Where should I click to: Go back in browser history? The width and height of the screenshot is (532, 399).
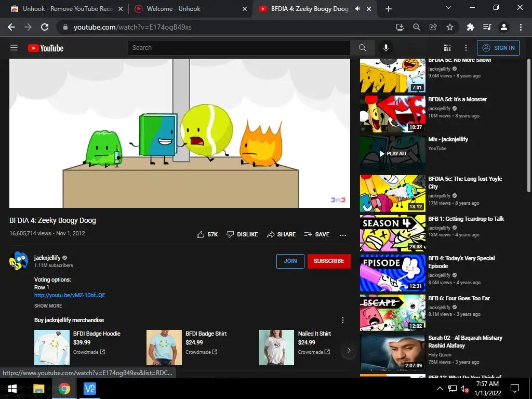pos(11,27)
